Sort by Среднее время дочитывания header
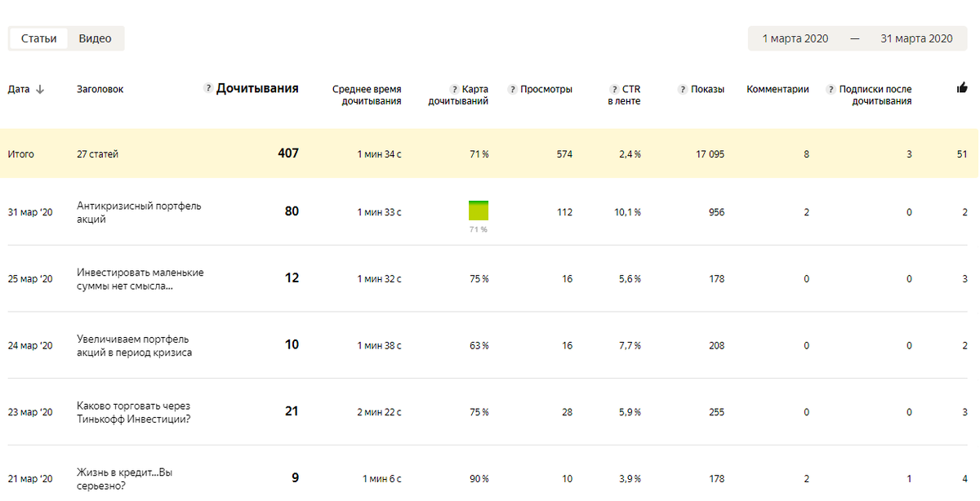Screen dimensions: 980x501 (x=367, y=95)
